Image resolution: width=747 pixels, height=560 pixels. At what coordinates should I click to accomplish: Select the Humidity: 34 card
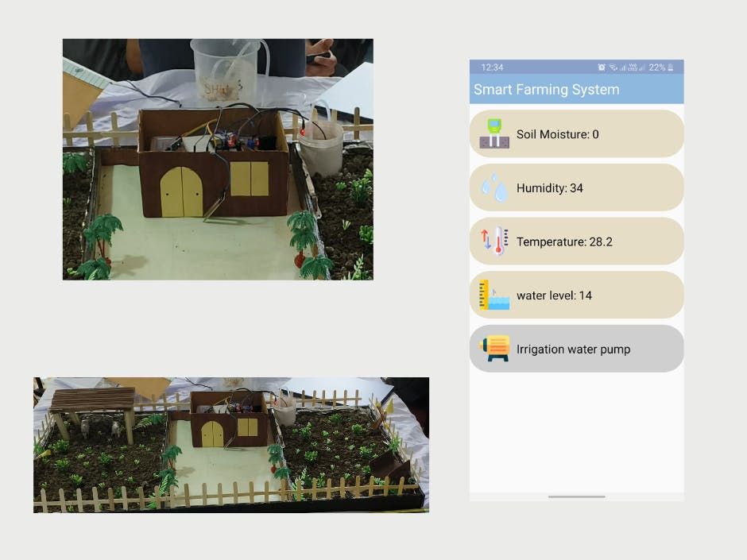point(576,187)
